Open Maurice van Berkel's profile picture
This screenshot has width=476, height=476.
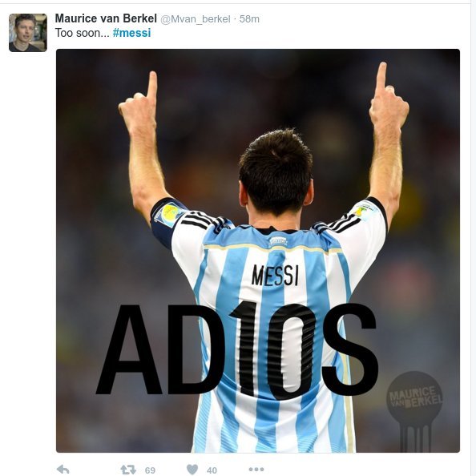[28, 33]
